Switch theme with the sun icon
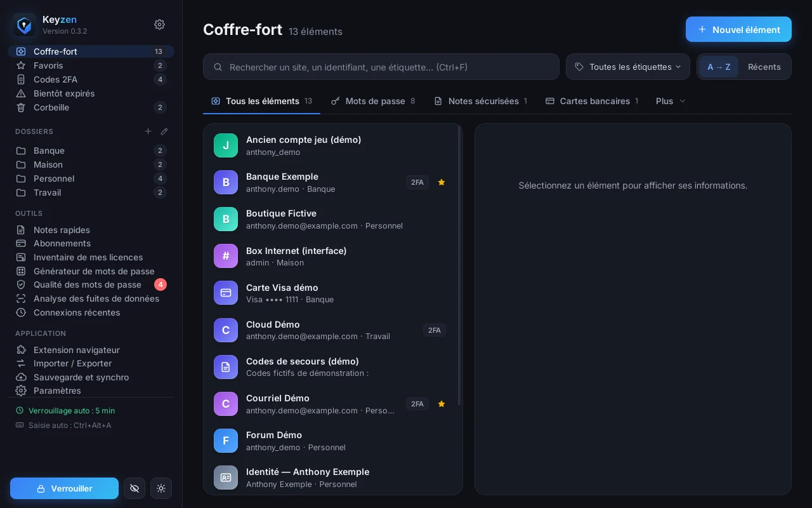Viewport: 812px width, 508px height. tap(161, 488)
